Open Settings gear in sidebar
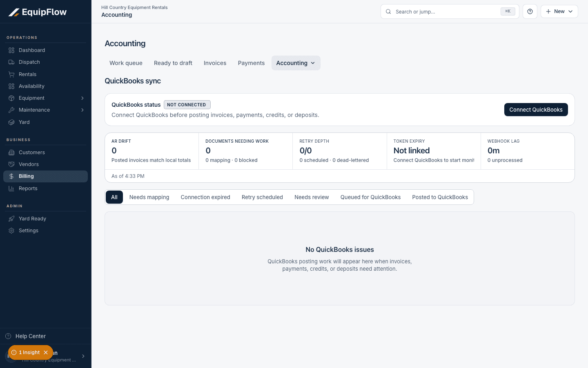Screen dimensions: 588x368 point(11,231)
